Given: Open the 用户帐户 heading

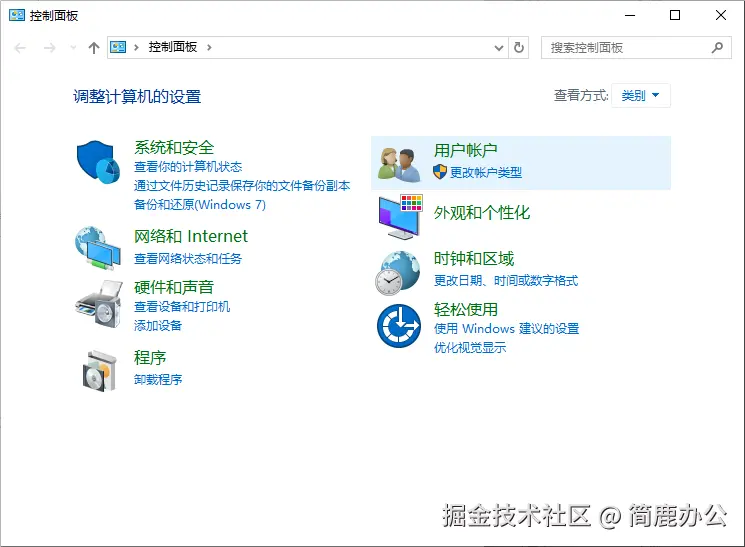Looking at the screenshot, I should (465, 150).
